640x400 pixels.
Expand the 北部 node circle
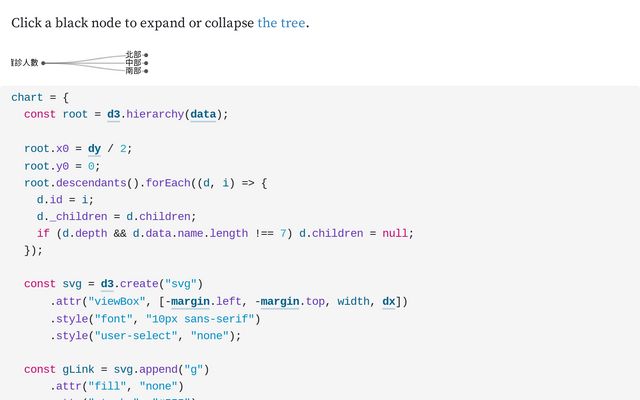point(146,55)
